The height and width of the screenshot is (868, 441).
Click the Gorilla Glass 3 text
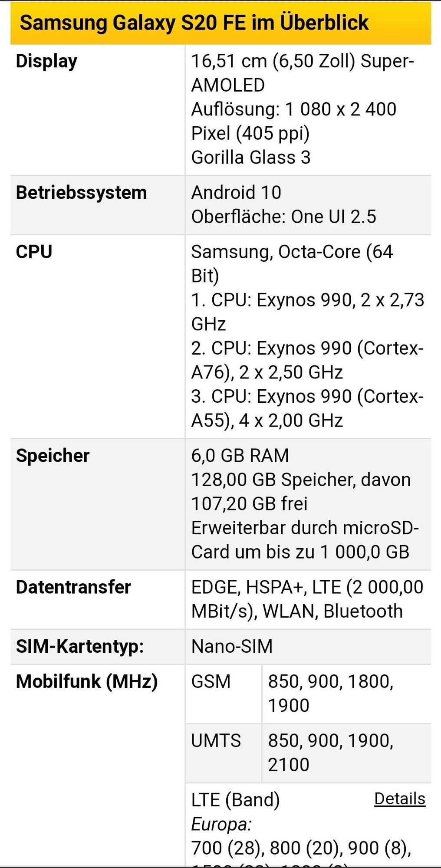click(251, 157)
